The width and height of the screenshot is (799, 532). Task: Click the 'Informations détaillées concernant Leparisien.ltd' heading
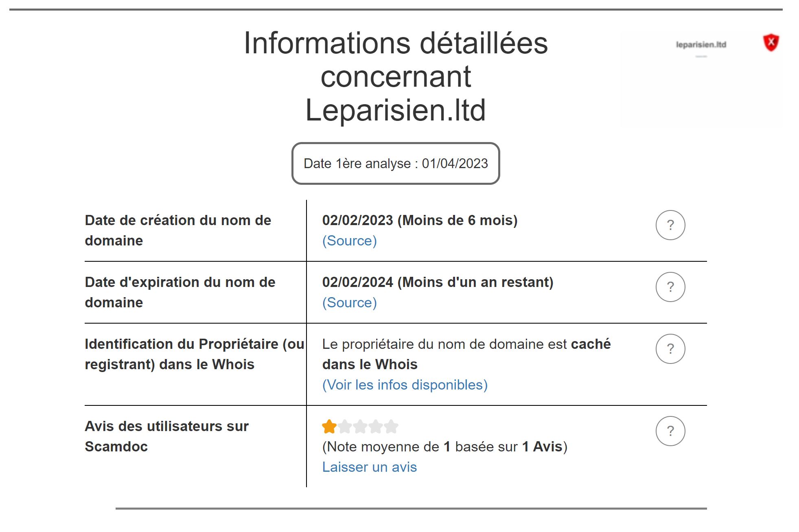(396, 77)
